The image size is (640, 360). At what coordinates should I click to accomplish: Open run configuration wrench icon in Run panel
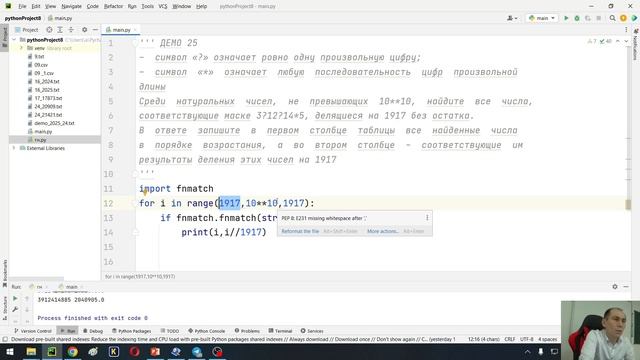(x=15, y=309)
